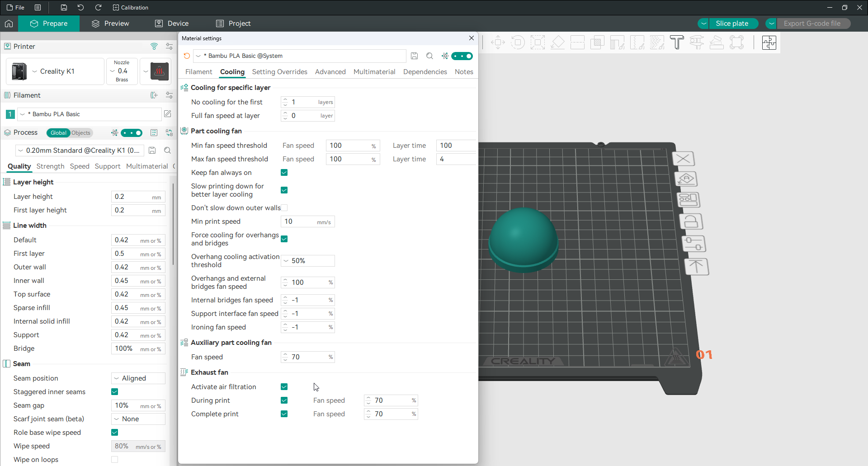Enable Wipe on loops checkbox
Image resolution: width=868 pixels, height=466 pixels.
tap(115, 460)
